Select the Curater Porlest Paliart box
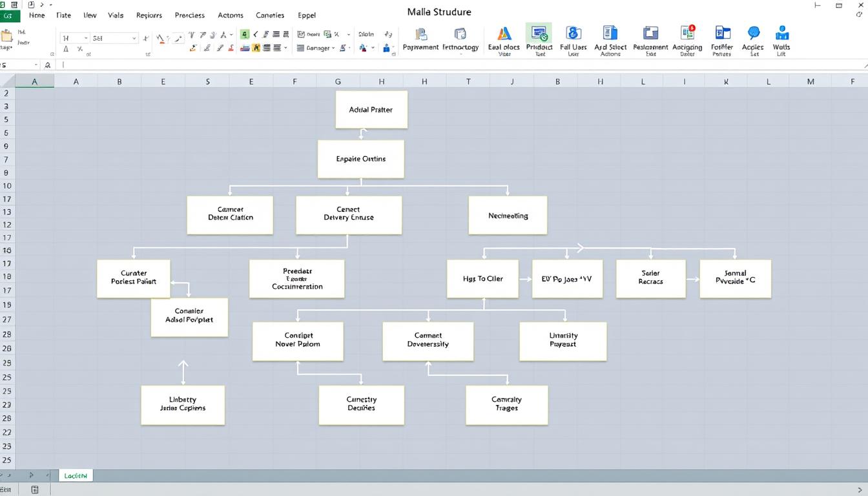868x496 pixels. (134, 278)
